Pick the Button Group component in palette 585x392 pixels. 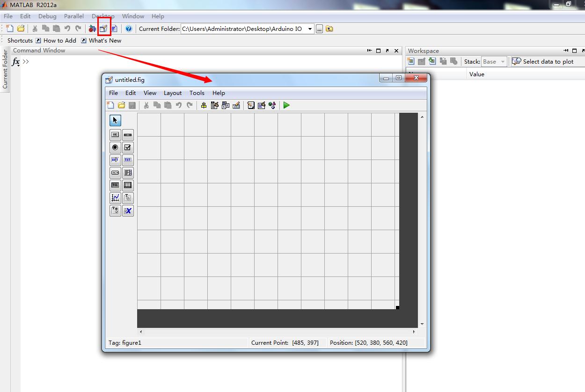click(x=115, y=211)
